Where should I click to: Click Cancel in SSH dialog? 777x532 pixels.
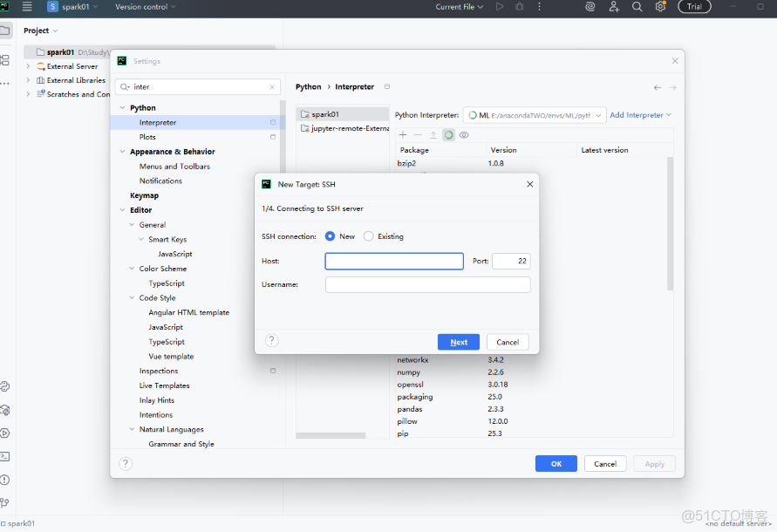[x=508, y=342]
